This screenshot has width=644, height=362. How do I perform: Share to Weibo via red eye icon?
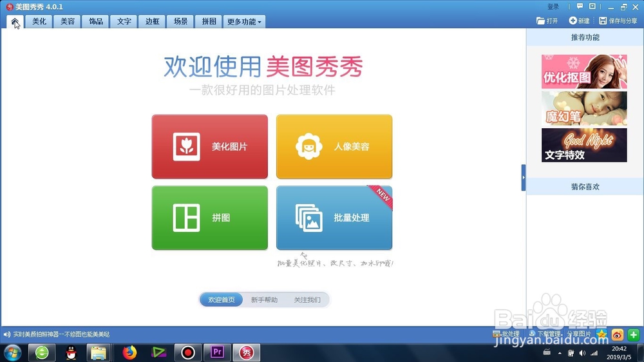pyautogui.click(x=618, y=335)
